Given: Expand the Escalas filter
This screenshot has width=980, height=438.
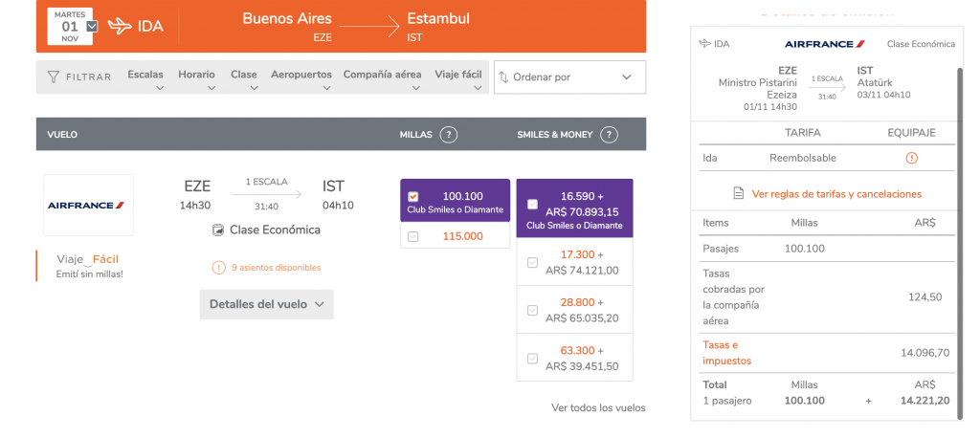Looking at the screenshot, I should pos(145,78).
